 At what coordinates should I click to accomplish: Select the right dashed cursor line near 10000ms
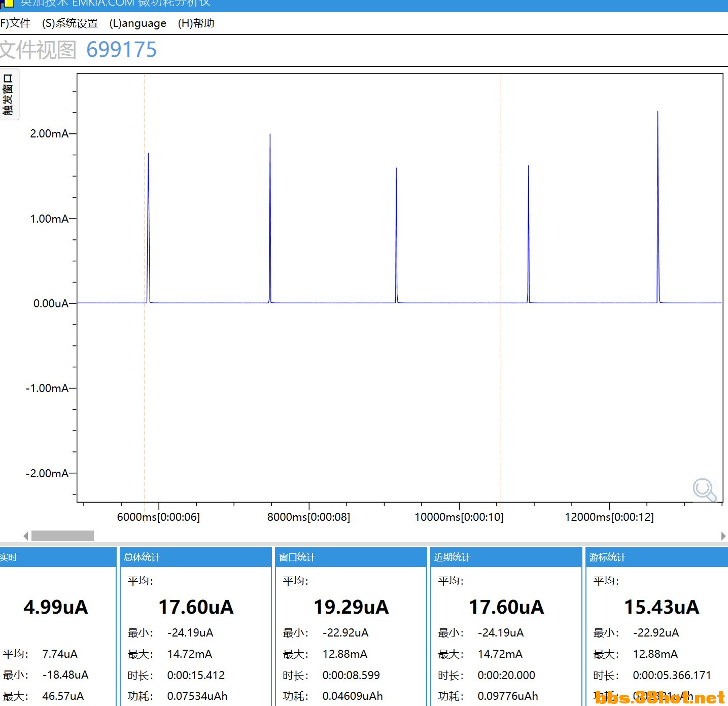(501, 288)
